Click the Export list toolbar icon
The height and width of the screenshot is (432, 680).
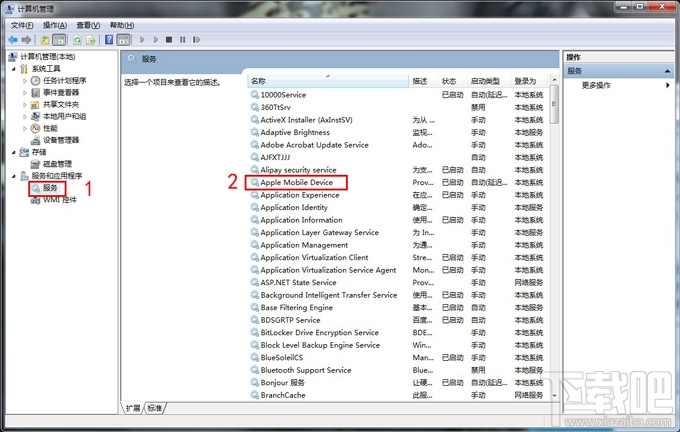91,40
